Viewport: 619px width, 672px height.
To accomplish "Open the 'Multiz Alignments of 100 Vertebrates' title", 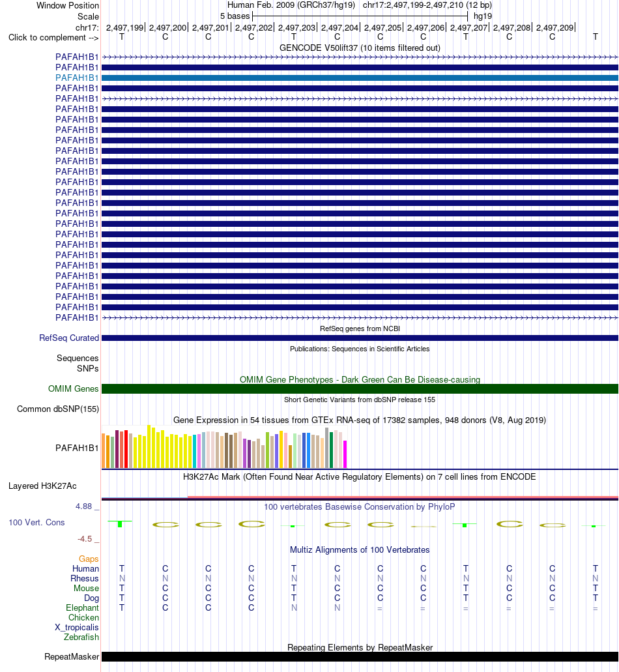I will (360, 550).
